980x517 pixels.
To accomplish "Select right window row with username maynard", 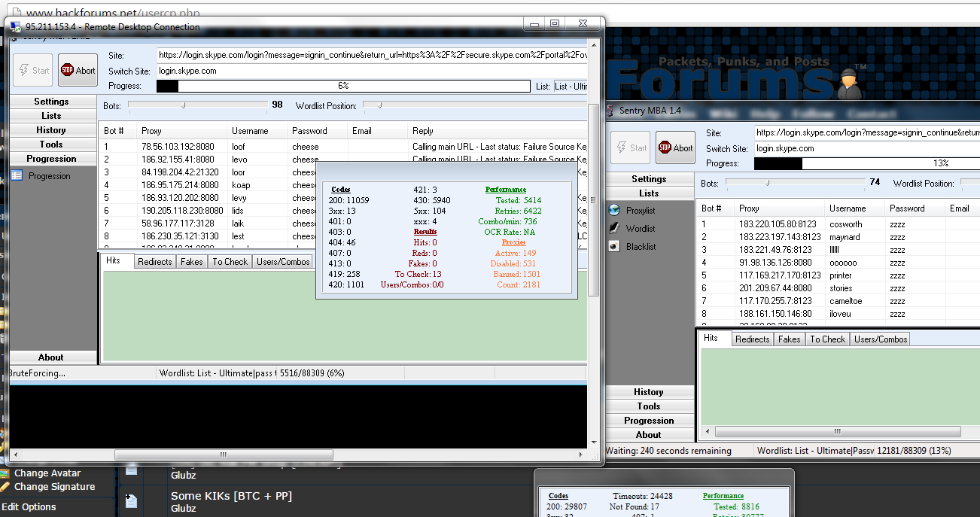I will [x=838, y=237].
